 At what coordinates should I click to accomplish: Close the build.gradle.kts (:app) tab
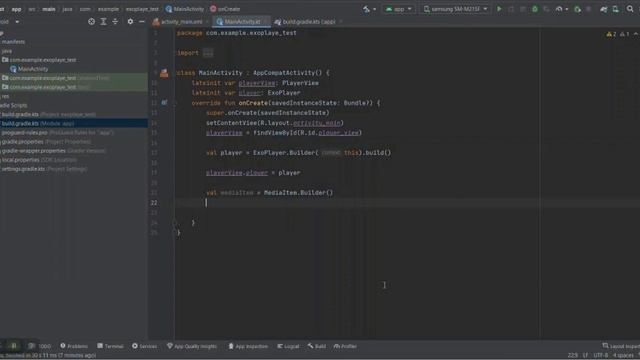pyautogui.click(x=341, y=22)
